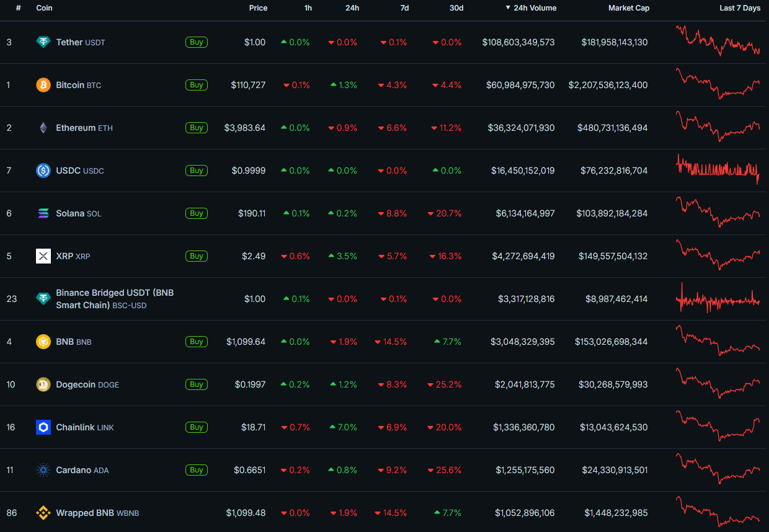Open the Cardano ADA coin page
769x532 pixels.
(x=82, y=470)
